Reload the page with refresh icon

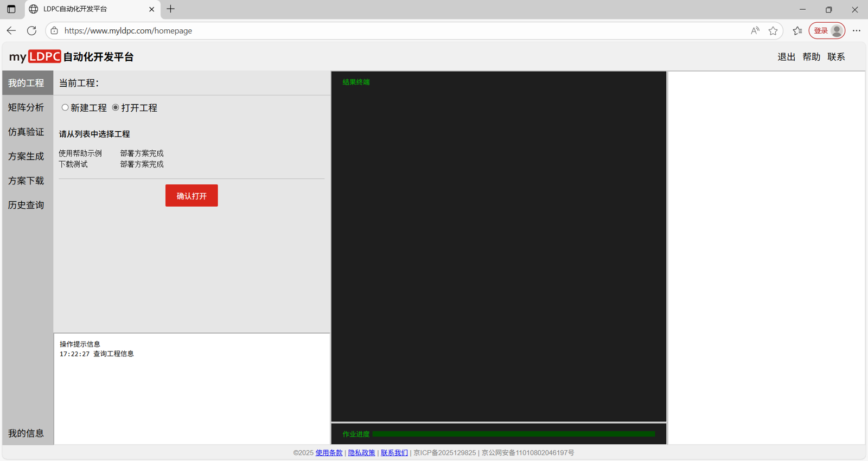(x=32, y=31)
